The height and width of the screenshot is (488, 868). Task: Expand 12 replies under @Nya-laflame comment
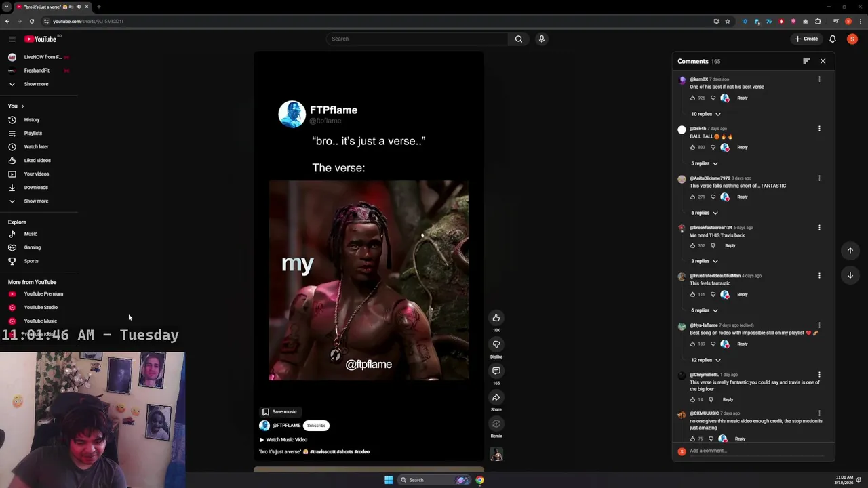tap(706, 360)
